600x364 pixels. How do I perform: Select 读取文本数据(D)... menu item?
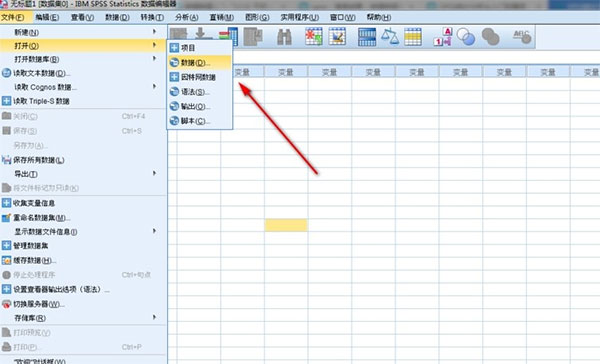83,73
